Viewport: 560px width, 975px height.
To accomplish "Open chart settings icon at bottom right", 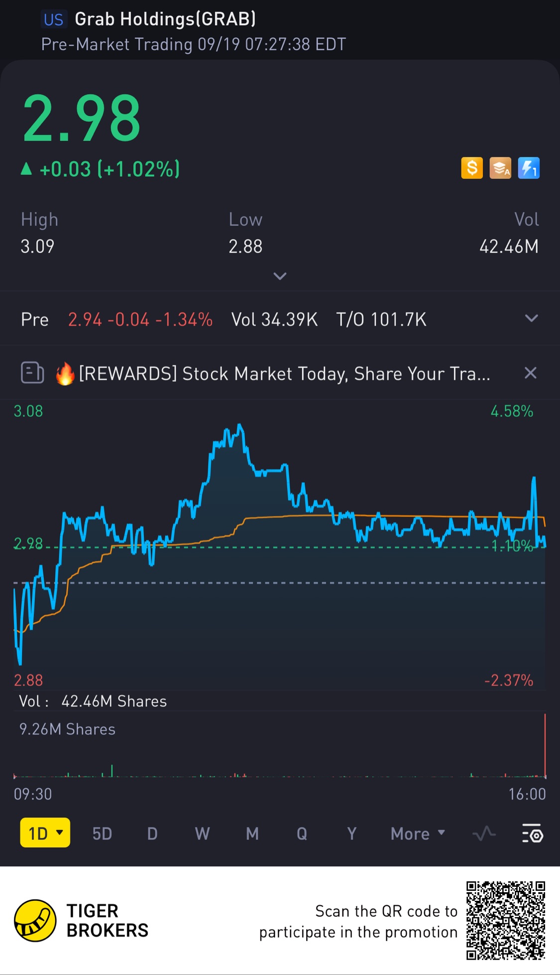I will click(x=533, y=833).
